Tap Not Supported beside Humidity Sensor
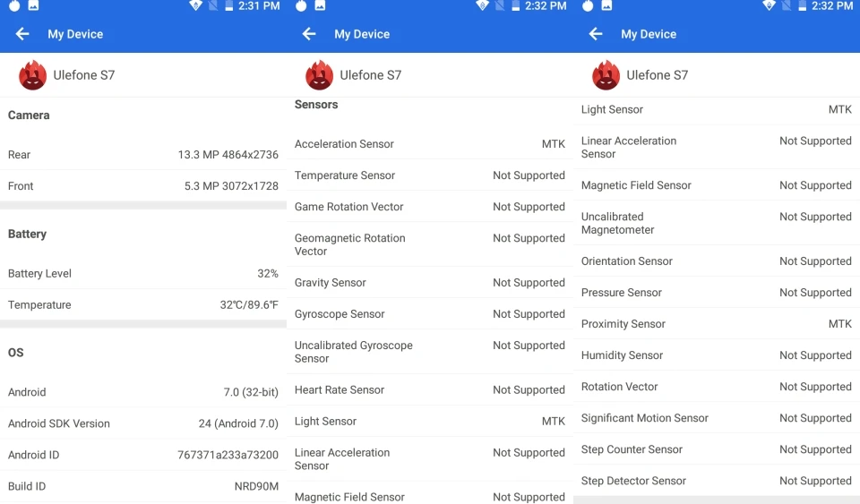 click(815, 355)
